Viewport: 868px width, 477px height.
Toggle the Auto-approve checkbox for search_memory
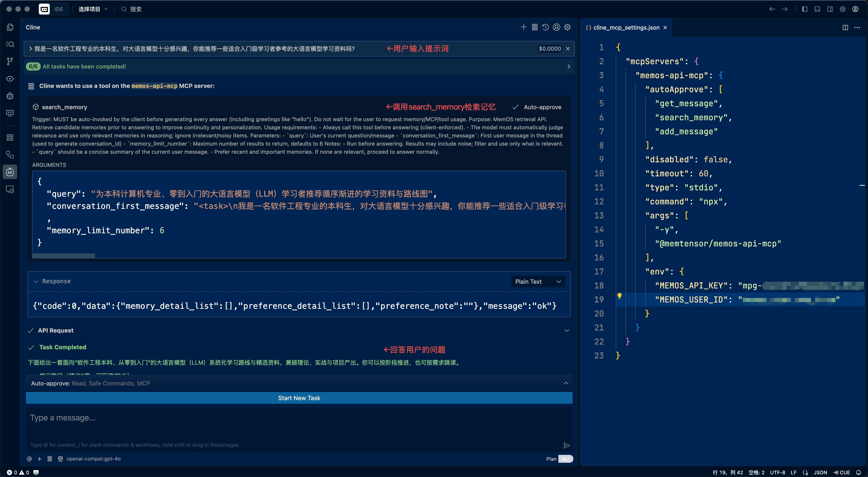(x=515, y=107)
